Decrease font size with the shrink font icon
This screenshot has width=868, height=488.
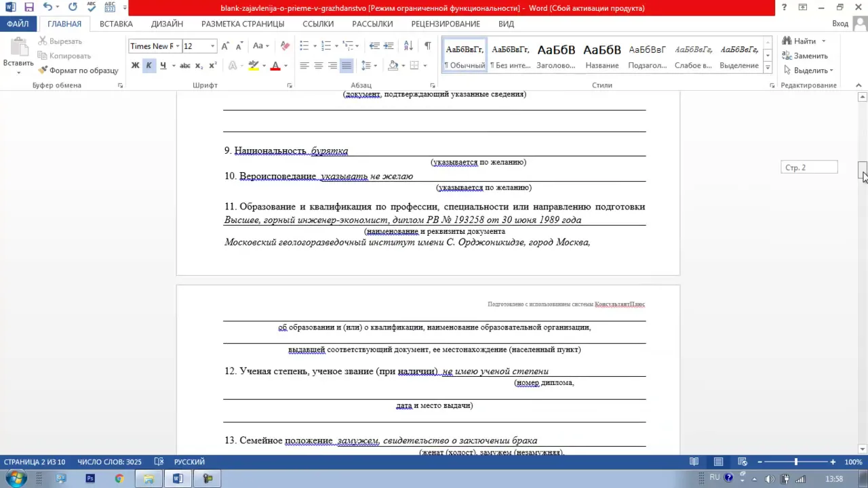click(241, 46)
